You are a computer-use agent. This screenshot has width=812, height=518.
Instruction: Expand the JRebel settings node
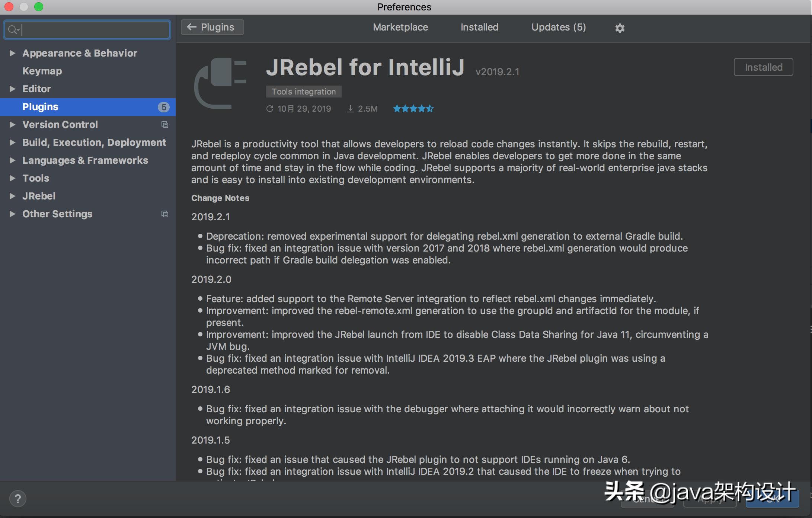click(x=12, y=196)
